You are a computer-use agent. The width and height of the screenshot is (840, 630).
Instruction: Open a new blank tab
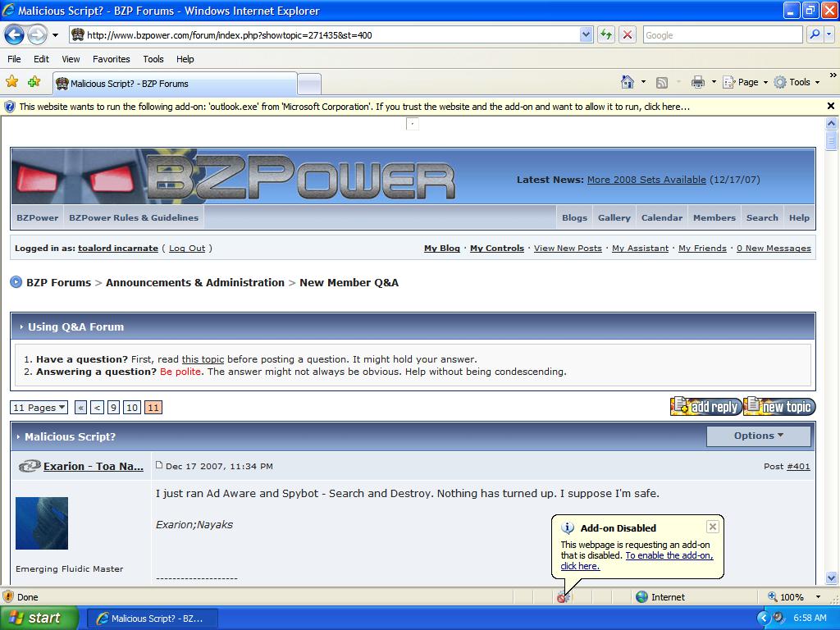click(x=309, y=84)
